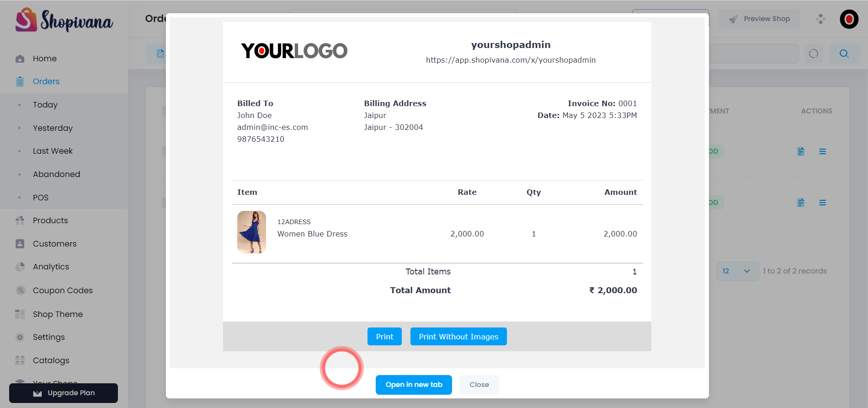Open the user profile avatar
The height and width of the screenshot is (408, 868).
click(x=849, y=19)
